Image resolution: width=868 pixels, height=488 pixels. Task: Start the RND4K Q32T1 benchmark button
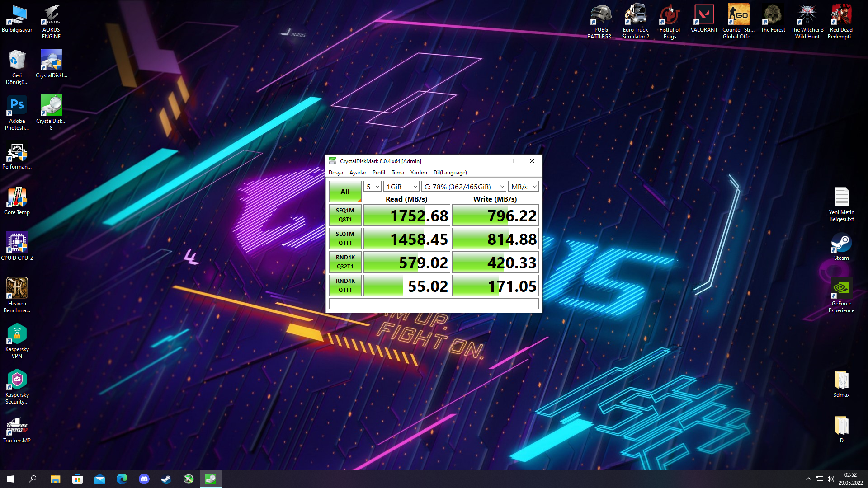[345, 262]
